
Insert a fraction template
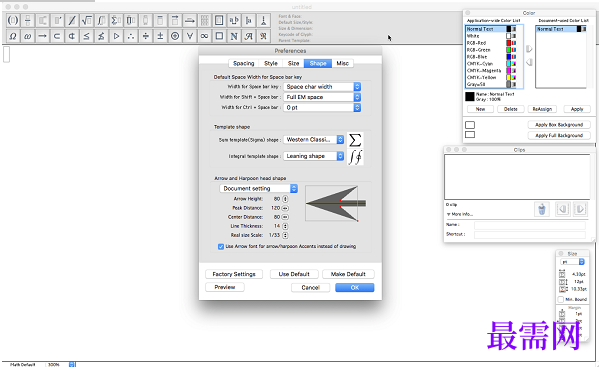tap(28, 20)
